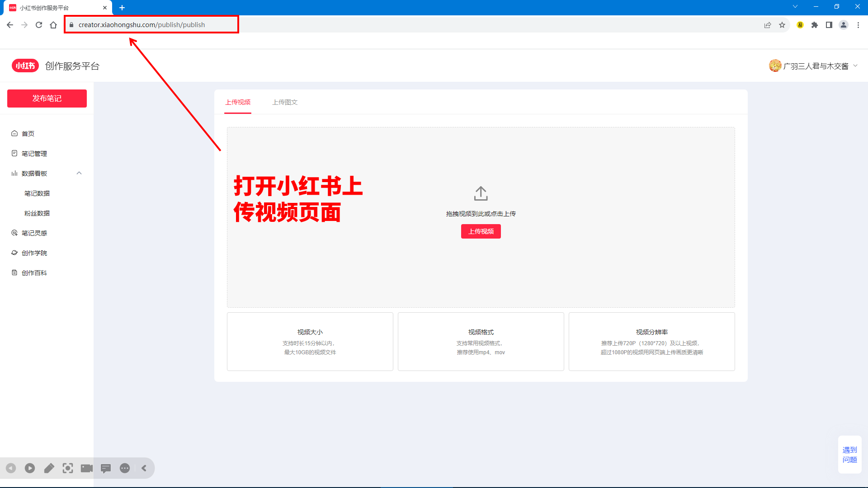
Task: Open 笔记数据 submenu item
Action: [37, 193]
